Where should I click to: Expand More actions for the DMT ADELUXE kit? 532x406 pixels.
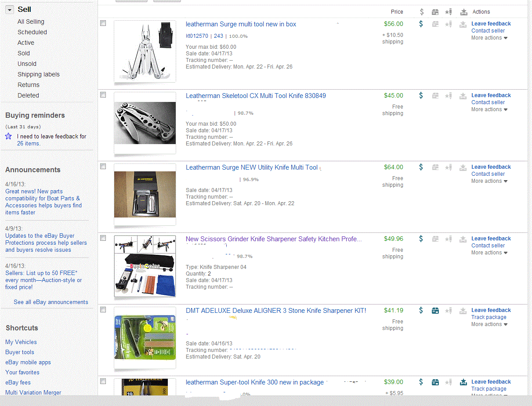coord(489,324)
